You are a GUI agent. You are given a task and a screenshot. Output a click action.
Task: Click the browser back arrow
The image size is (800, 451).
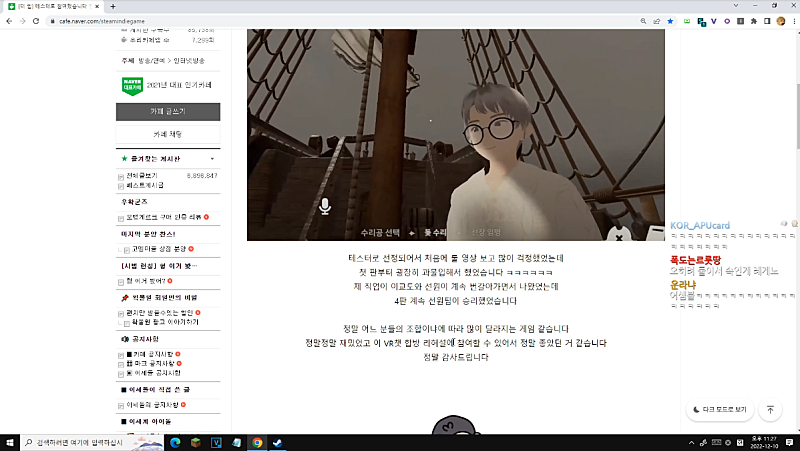click(9, 21)
